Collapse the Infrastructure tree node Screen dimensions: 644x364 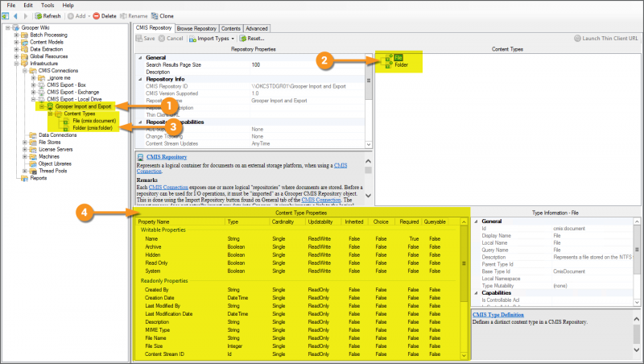16,64
